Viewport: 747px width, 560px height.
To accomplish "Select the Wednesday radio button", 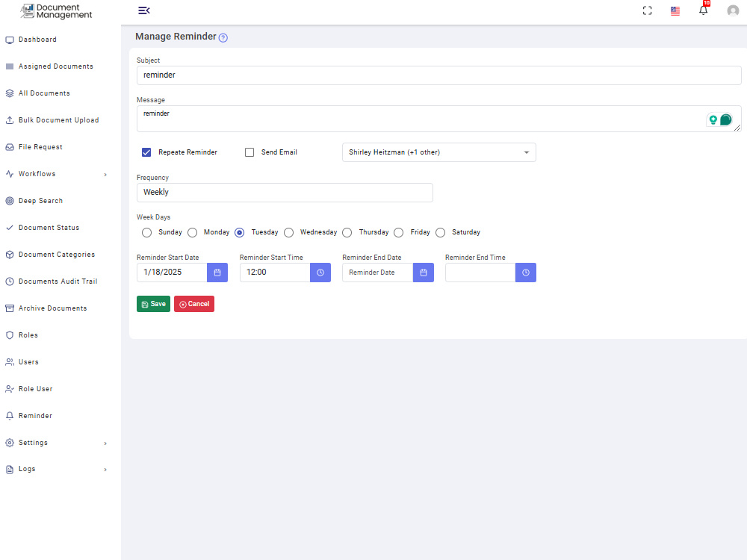I will coord(288,232).
